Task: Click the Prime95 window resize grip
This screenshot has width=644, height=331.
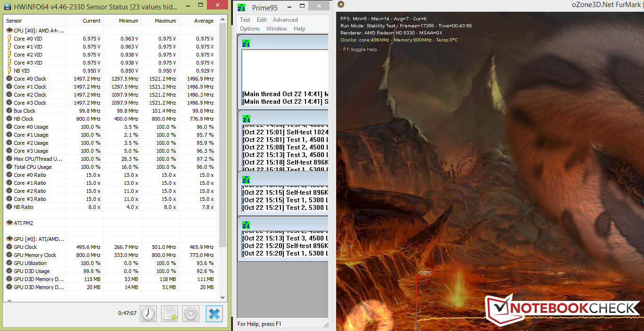Action: click(326, 324)
